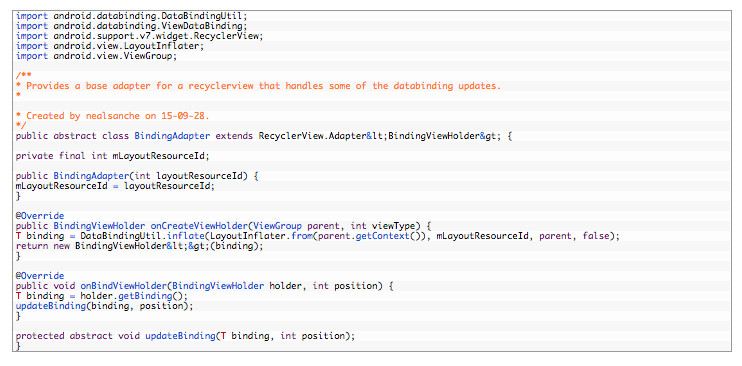Click the DataBindingUtil.inflate statement line

tap(318, 236)
